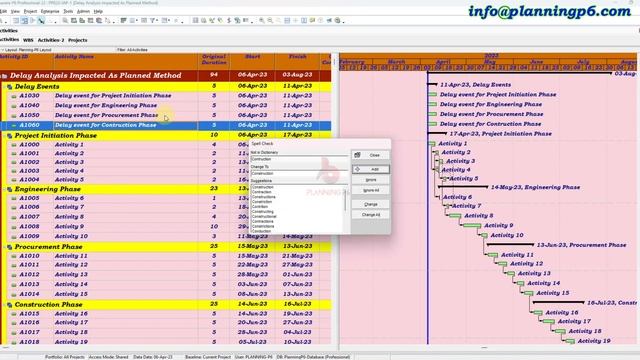Collapse the Procurement Phase group
The height and width of the screenshot is (360, 640).
[x=4, y=247]
